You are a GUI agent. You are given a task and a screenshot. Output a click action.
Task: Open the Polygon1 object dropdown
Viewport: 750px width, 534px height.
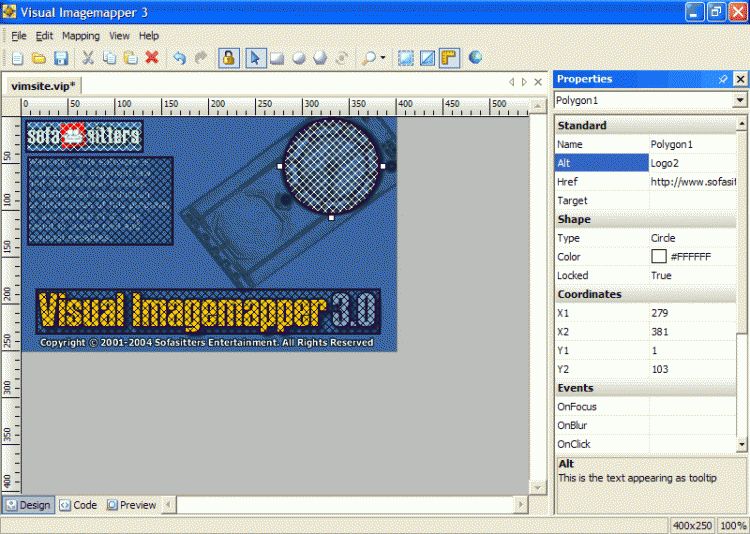coord(740,100)
